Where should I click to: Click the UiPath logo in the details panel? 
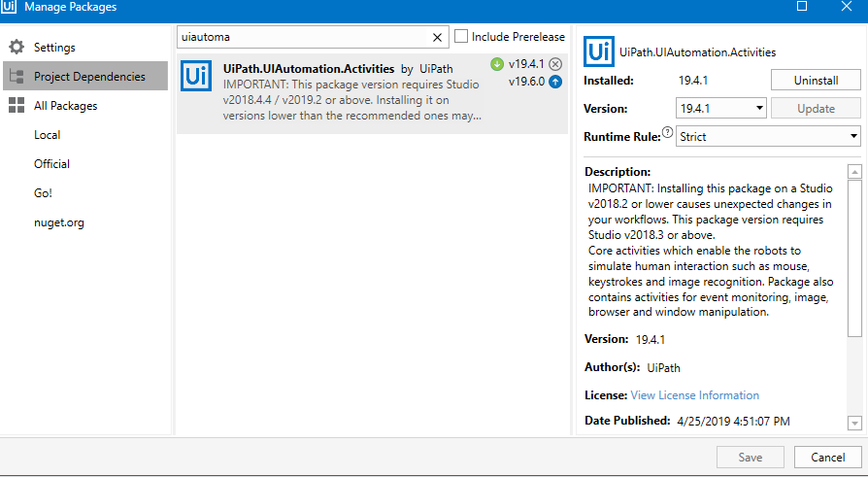(599, 51)
